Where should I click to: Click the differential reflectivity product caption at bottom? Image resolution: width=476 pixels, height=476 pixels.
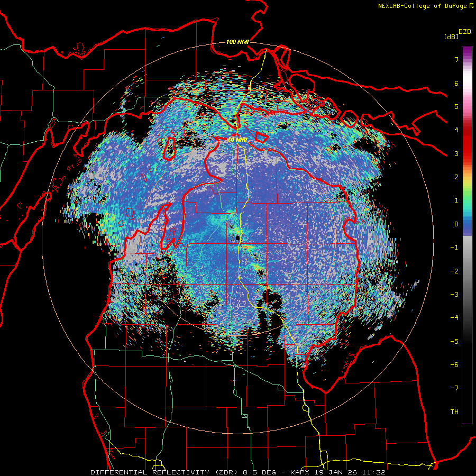pyautogui.click(x=238, y=472)
